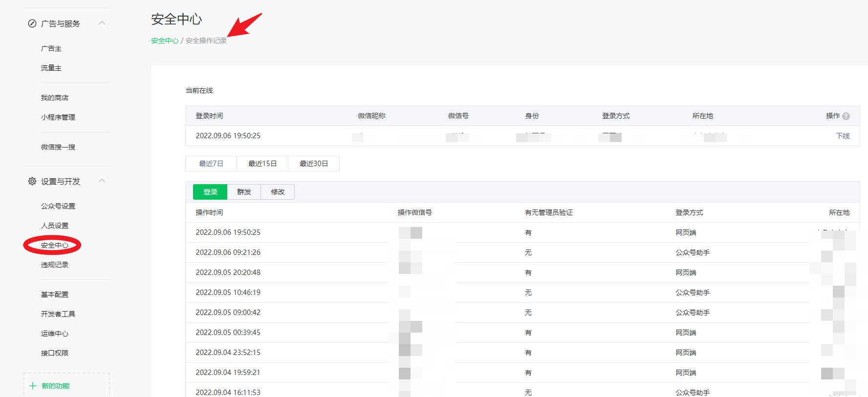Click the compass icon beside 广告与服务
868x397 pixels.
(x=32, y=23)
